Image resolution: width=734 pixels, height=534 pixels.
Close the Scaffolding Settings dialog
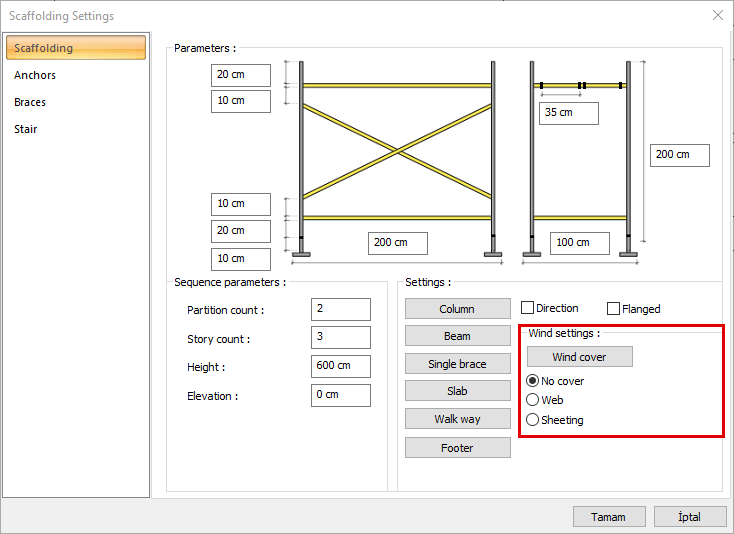click(717, 15)
